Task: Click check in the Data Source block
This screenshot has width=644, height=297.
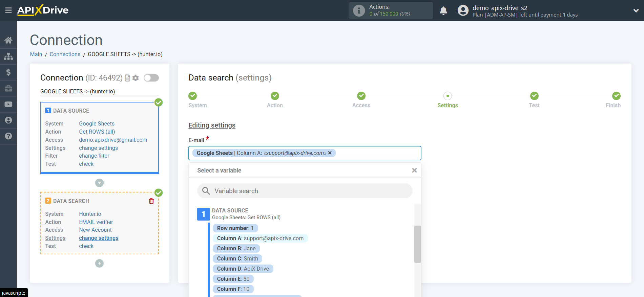Action: pos(86,164)
